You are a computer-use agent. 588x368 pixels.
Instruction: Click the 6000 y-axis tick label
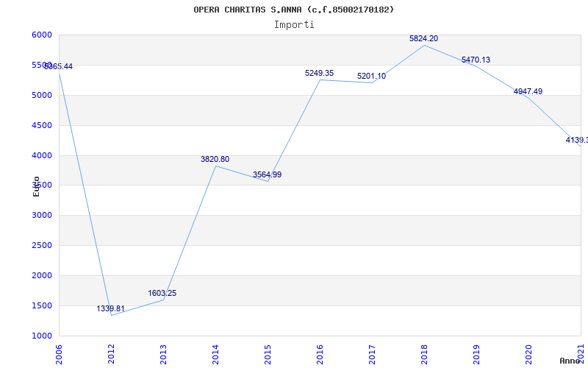click(x=42, y=35)
